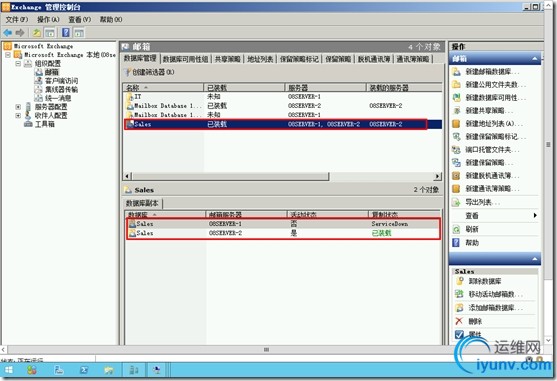The height and width of the screenshot is (381, 557).
Task: Open the 帮助(H) menu
Action: [x=111, y=20]
